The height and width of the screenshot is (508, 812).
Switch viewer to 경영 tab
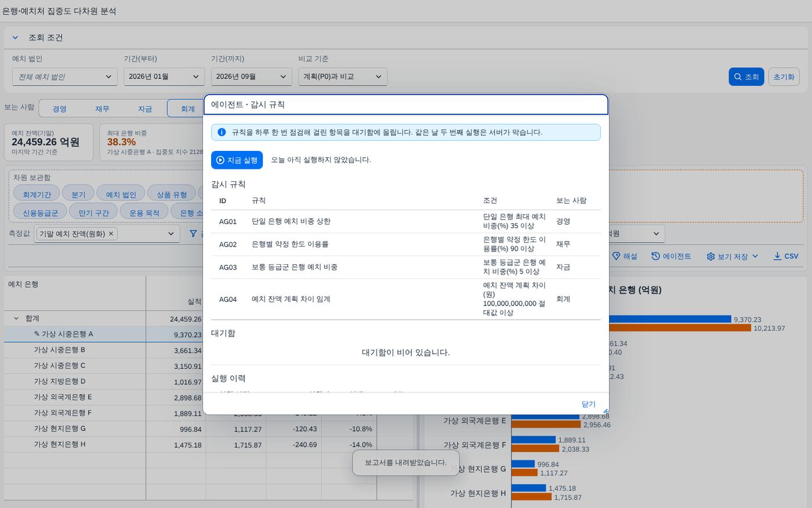(59, 109)
